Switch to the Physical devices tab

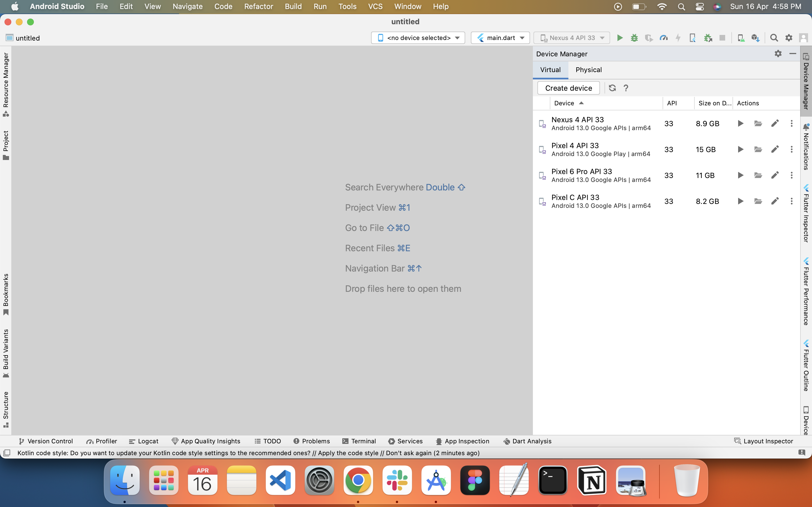(x=588, y=70)
